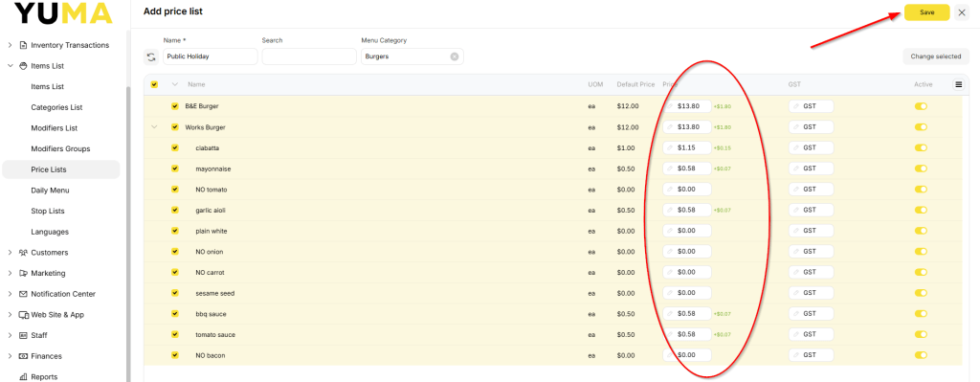Click the Finances sidebar icon
The width and height of the screenshot is (980, 382).
[x=24, y=356]
